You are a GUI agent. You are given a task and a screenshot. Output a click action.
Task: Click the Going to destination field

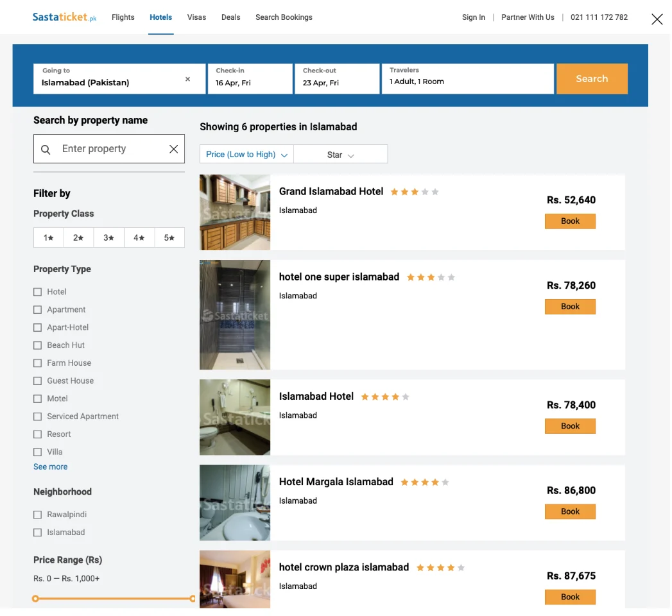(119, 79)
